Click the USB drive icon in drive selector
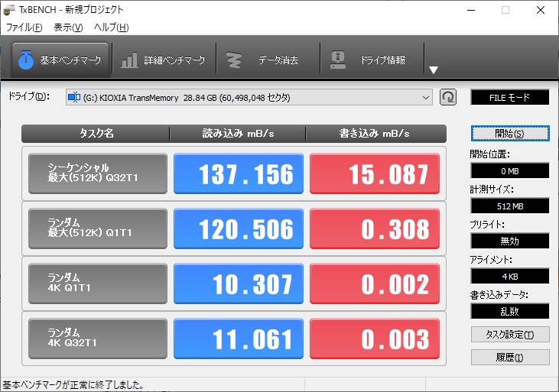Viewport: 559px width, 392px height. (x=74, y=97)
